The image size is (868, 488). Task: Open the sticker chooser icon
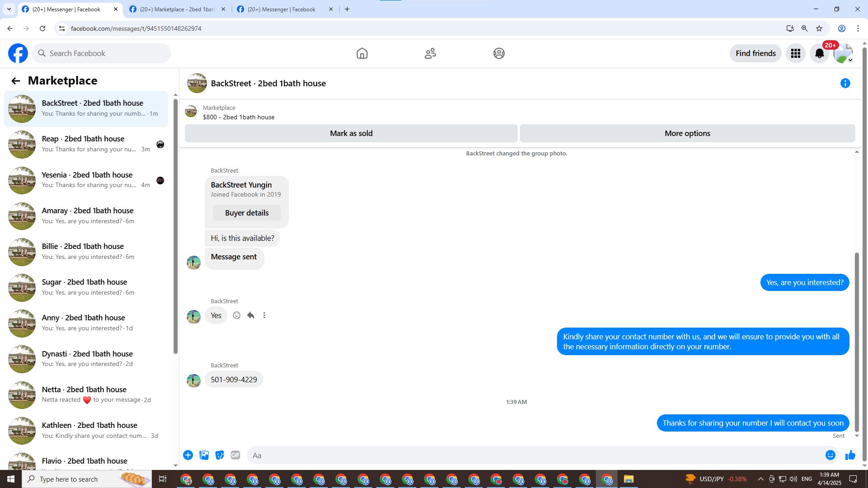pos(220,455)
